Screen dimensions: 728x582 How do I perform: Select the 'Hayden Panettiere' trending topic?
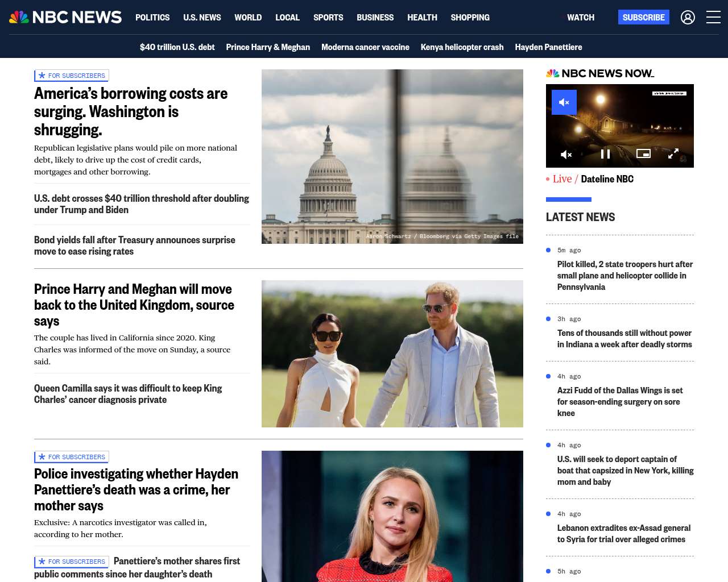point(548,47)
